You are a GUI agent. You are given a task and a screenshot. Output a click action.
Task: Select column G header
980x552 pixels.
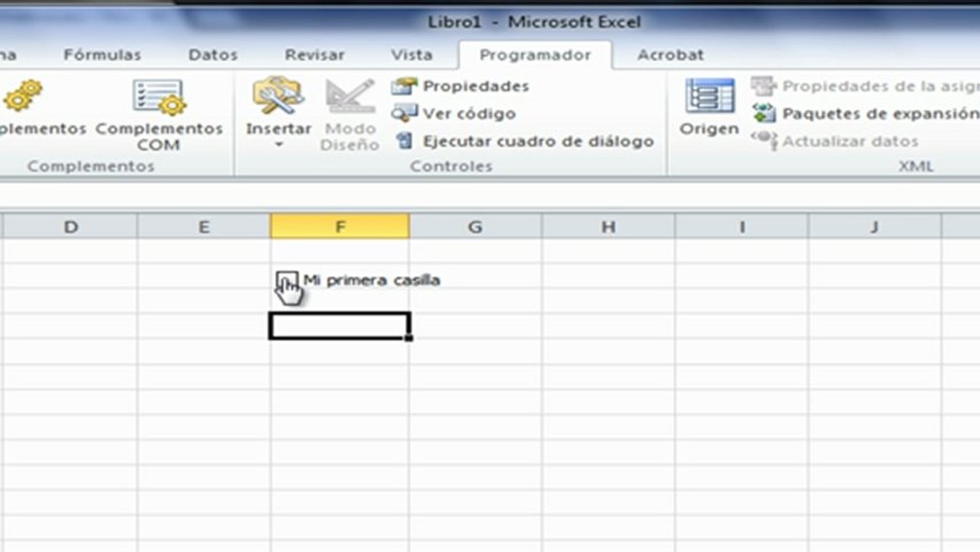point(475,227)
